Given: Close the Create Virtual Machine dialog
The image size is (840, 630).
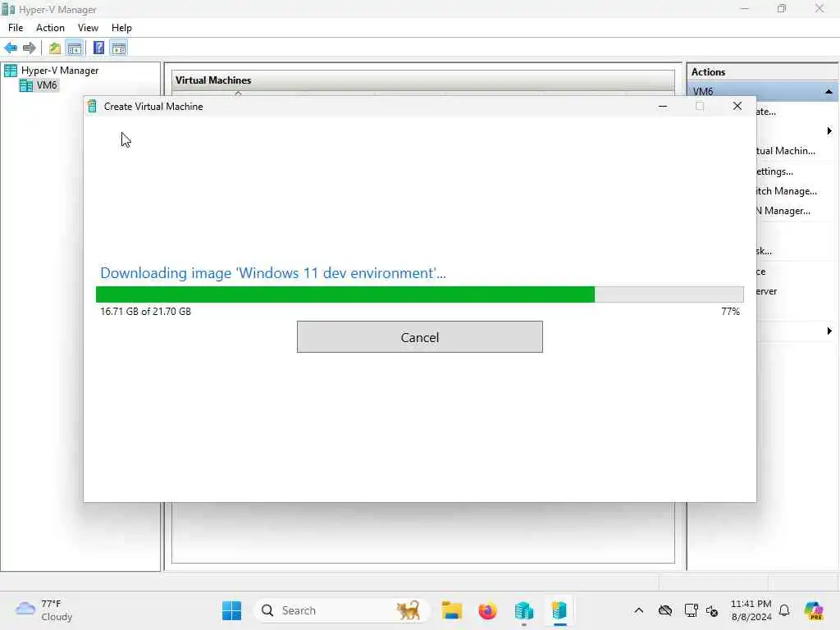Looking at the screenshot, I should [x=737, y=106].
